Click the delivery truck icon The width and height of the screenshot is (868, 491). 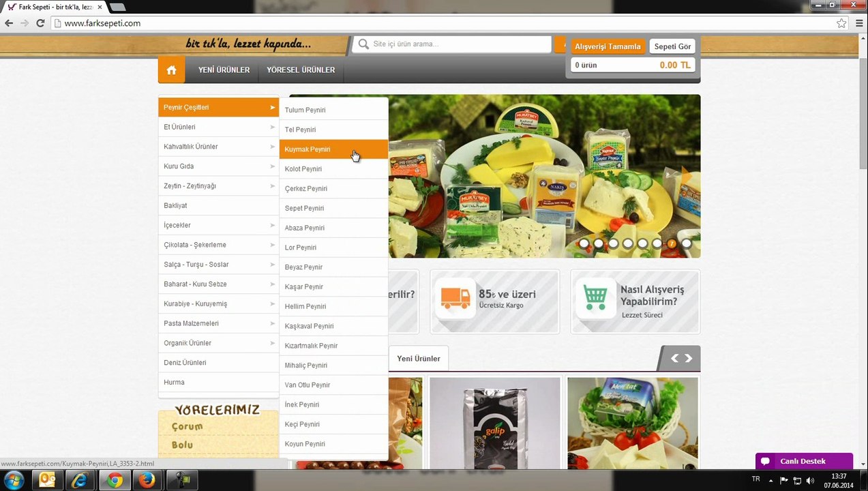[455, 297]
